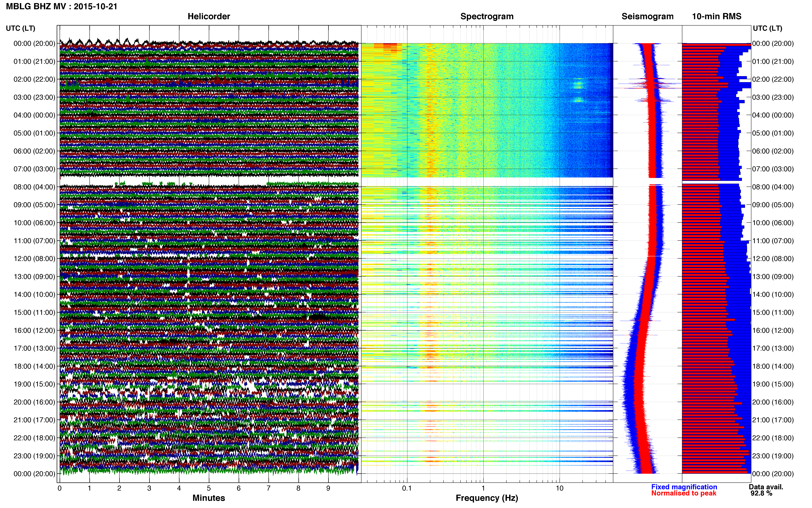Click "13:00 (09:00)" on the RMS time axis
The height and width of the screenshot is (508, 812).
point(773,277)
